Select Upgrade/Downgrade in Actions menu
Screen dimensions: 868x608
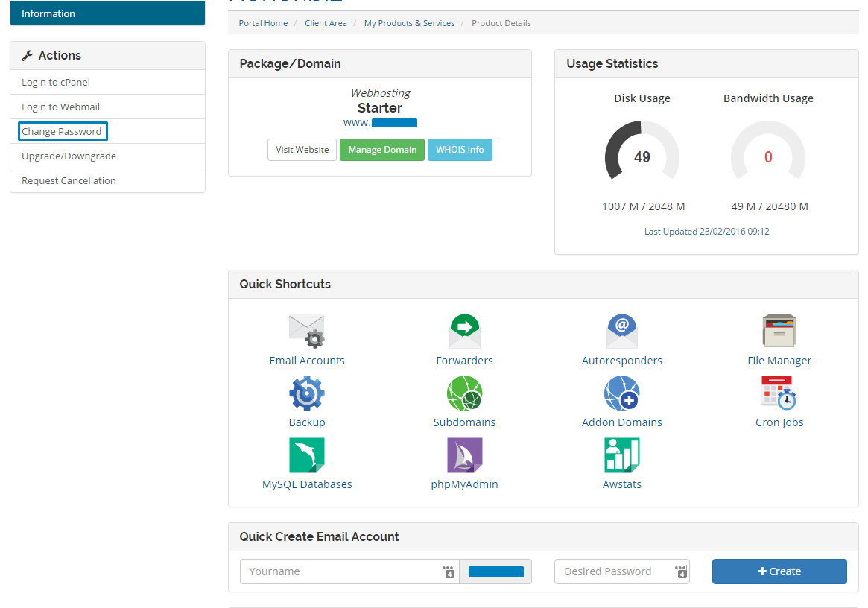pyautogui.click(x=107, y=156)
